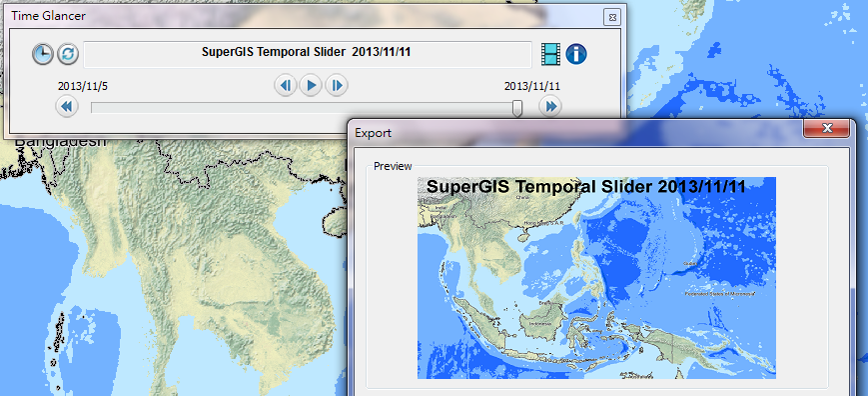Click the Time Glancer title bar
Viewport: 868px width, 396px height.
click(x=305, y=16)
